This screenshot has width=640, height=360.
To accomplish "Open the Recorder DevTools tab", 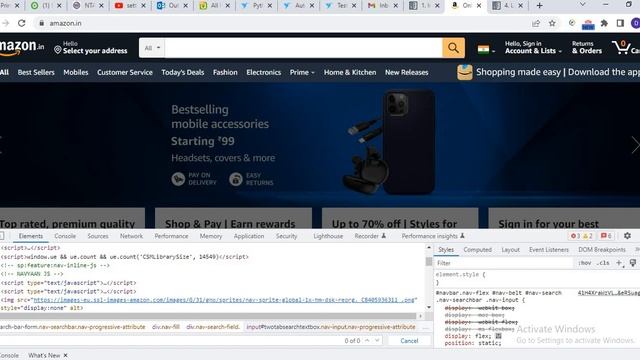I will [370, 236].
